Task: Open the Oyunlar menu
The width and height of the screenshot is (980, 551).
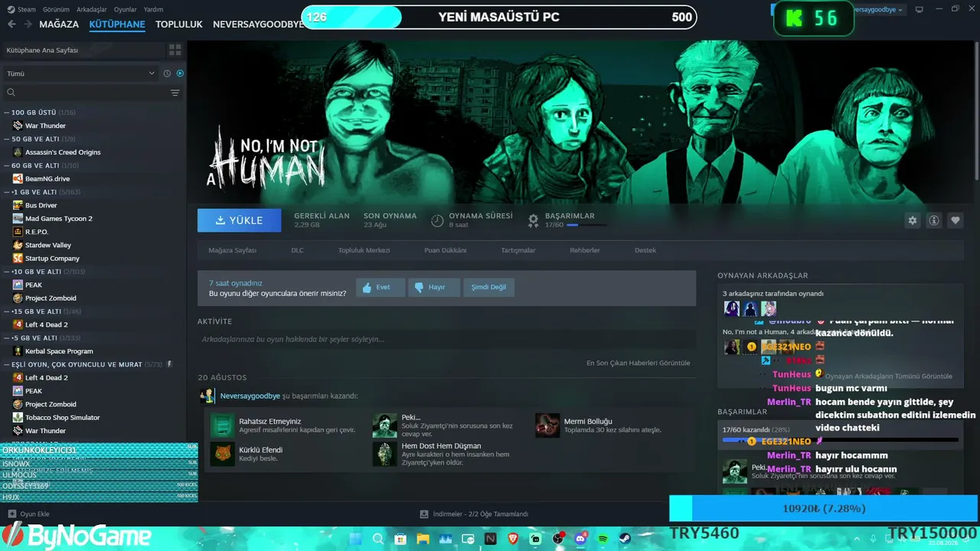Action: (126, 9)
